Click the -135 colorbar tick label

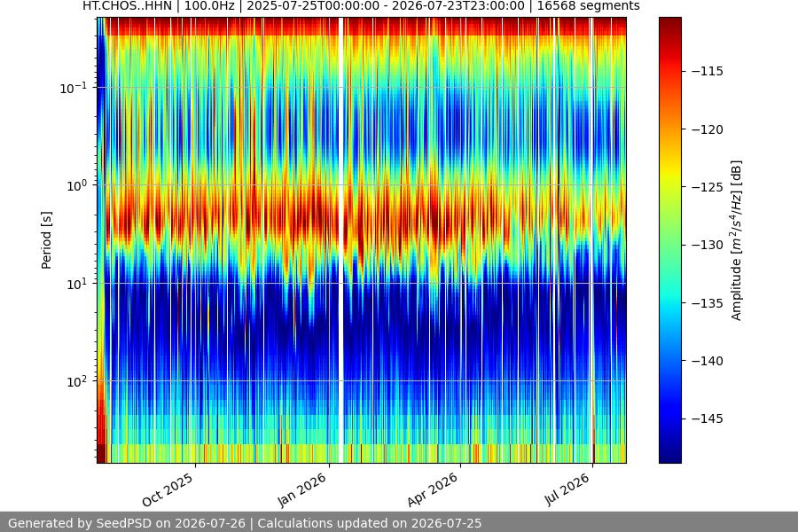708,303
